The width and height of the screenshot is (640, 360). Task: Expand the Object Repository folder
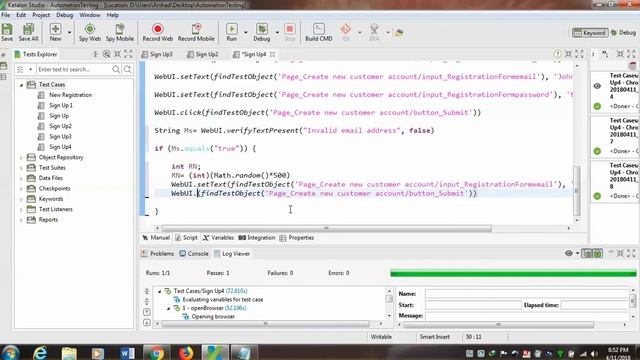pyautogui.click(x=21, y=158)
